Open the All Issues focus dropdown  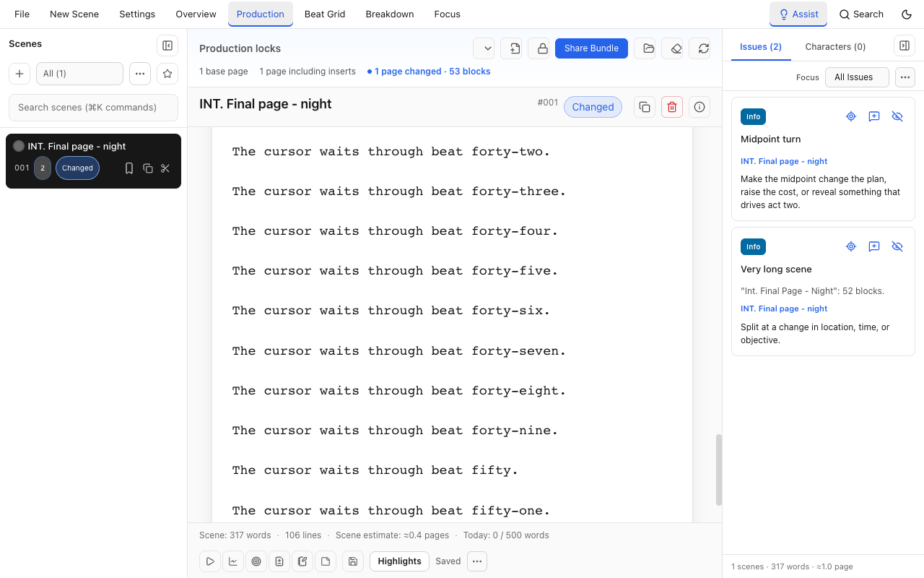(857, 77)
